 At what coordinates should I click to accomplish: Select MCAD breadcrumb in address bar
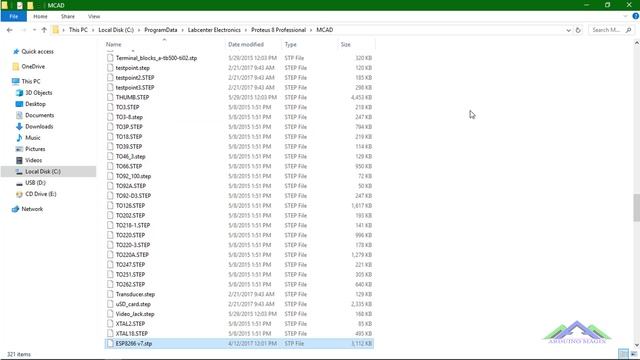(324, 30)
